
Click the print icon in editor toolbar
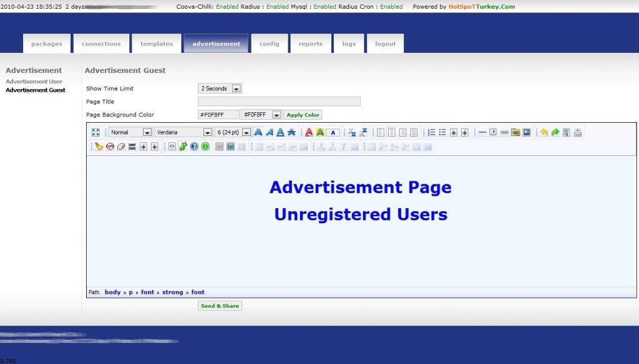click(x=577, y=132)
